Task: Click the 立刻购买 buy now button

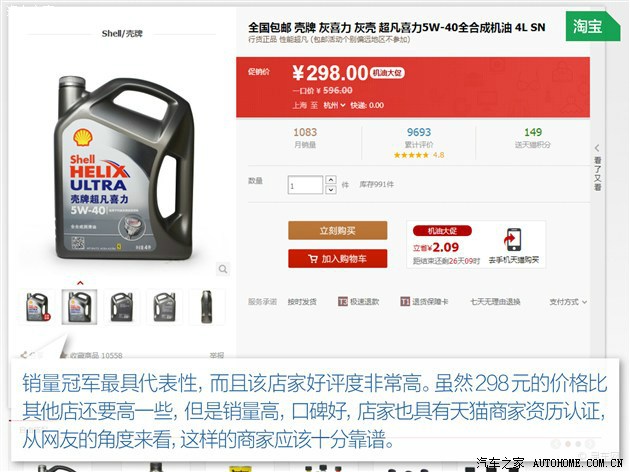Action: pos(338,231)
